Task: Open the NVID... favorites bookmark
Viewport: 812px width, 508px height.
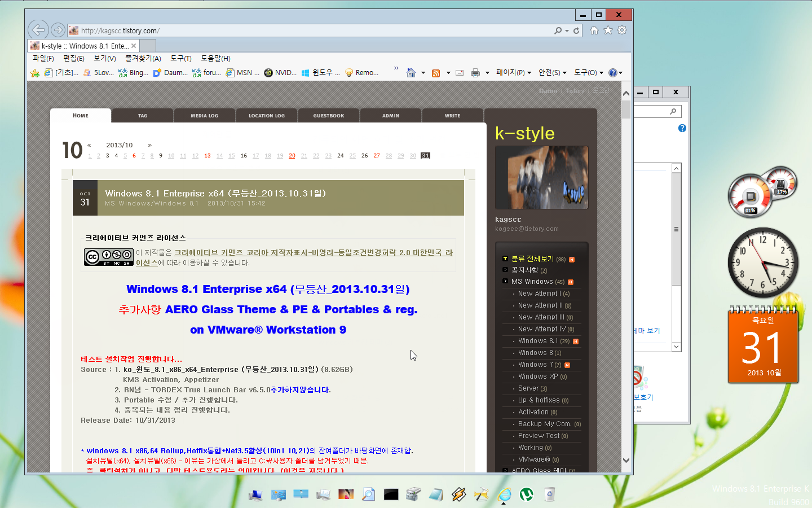Action: 280,73
